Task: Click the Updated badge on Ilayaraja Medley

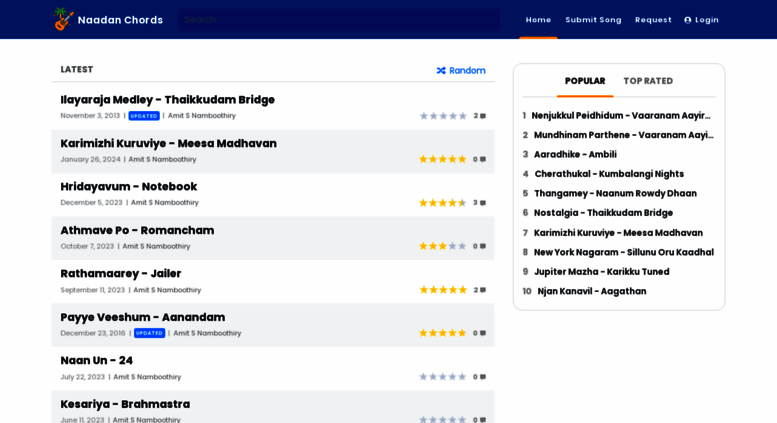Action: tap(144, 116)
